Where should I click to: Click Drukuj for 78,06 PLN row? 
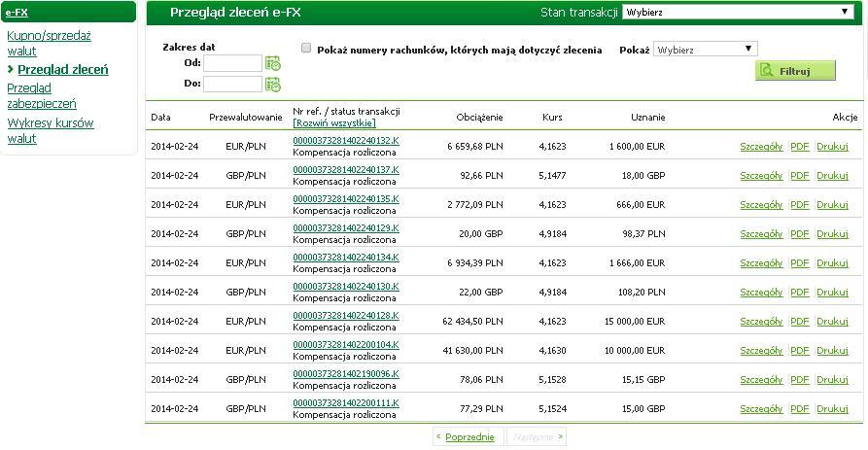point(833,380)
